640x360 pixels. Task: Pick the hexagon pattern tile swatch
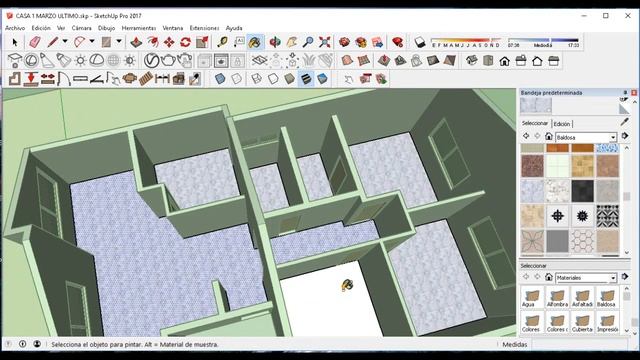click(582, 241)
